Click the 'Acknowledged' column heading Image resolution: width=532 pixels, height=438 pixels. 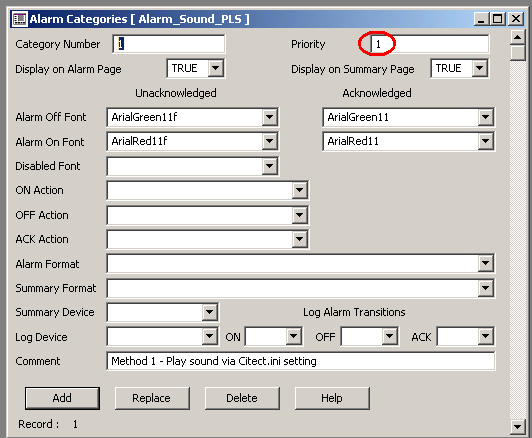[377, 93]
